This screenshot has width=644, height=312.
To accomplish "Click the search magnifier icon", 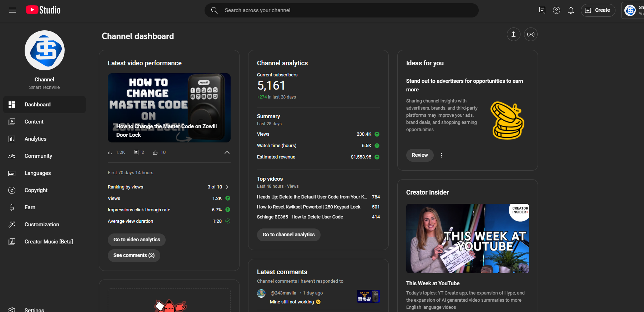I will 214,10.
